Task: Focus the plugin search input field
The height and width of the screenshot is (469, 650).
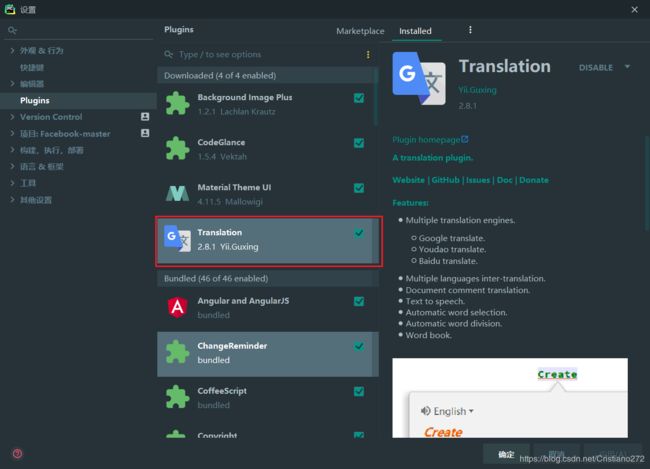Action: pos(269,54)
